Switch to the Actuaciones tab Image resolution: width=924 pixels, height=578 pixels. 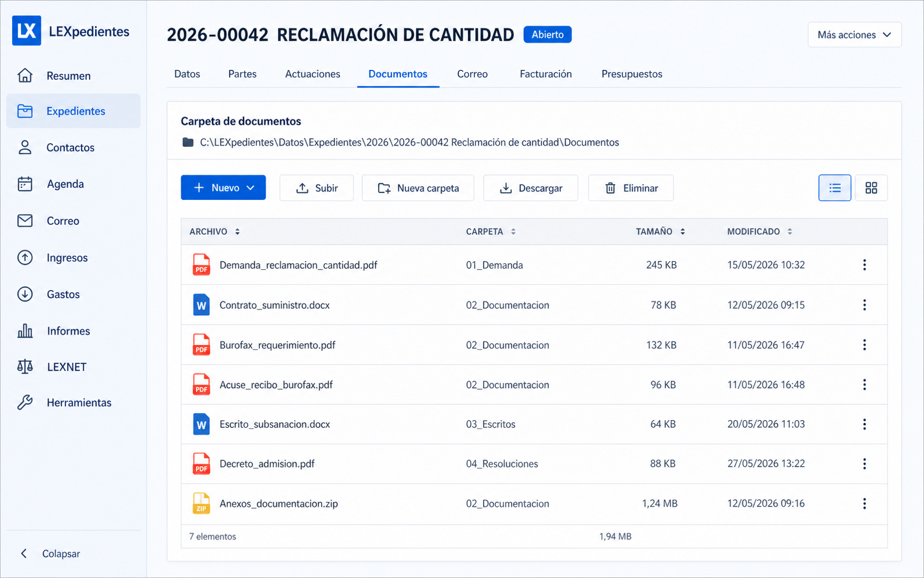[x=313, y=74]
